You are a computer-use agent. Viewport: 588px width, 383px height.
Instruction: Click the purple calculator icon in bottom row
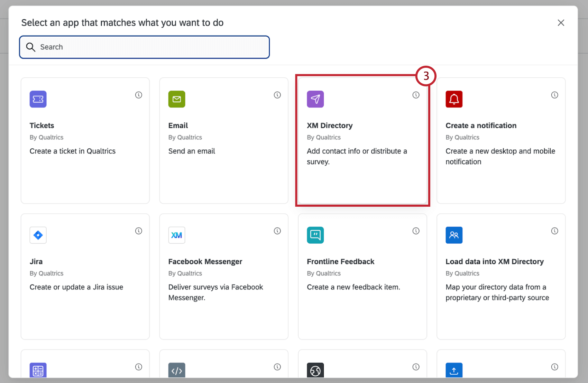(x=38, y=370)
